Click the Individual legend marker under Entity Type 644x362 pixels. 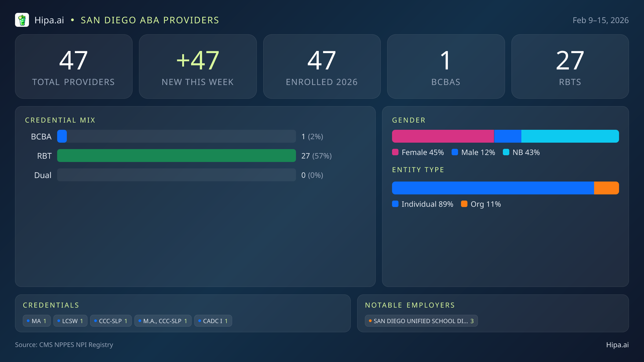[x=396, y=204]
